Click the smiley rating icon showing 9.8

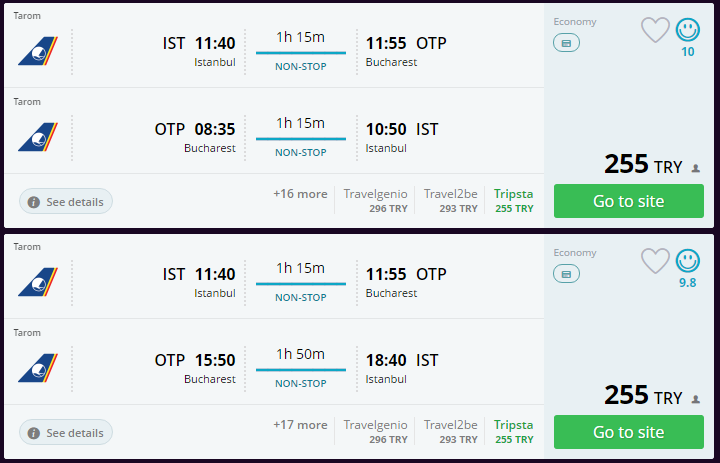pos(687,262)
